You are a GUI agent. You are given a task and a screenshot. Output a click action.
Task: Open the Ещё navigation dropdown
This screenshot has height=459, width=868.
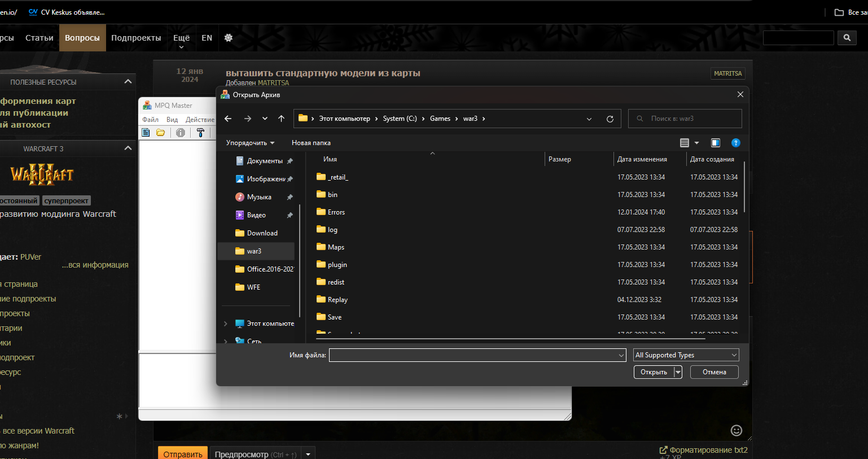click(181, 38)
